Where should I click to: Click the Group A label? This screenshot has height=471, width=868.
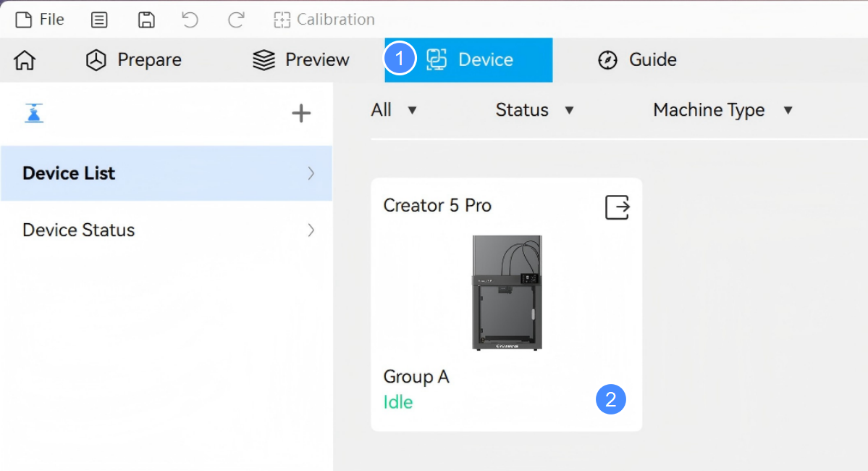tap(416, 377)
